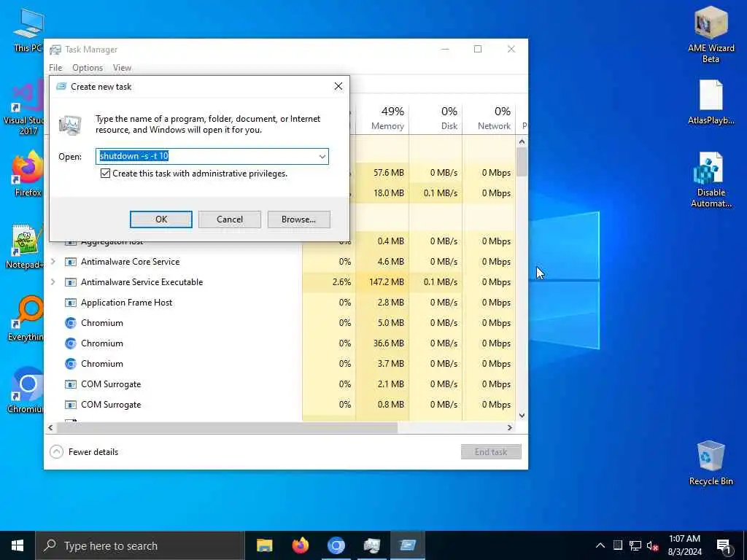Show hidden system tray icons
Image resolution: width=747 pixels, height=560 pixels.
pyautogui.click(x=600, y=545)
